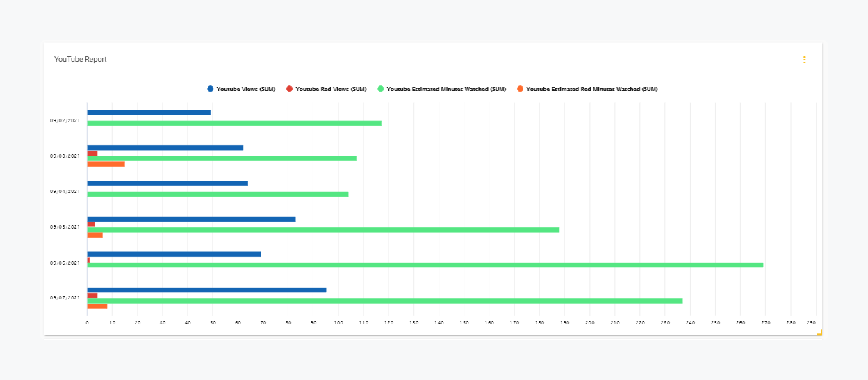Select the blue views bar for 09/06/2021
This screenshot has width=868, height=380.
[174, 254]
